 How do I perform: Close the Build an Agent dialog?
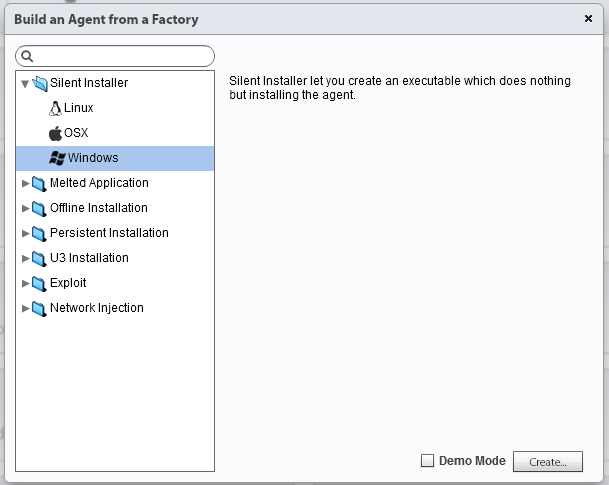pos(588,18)
